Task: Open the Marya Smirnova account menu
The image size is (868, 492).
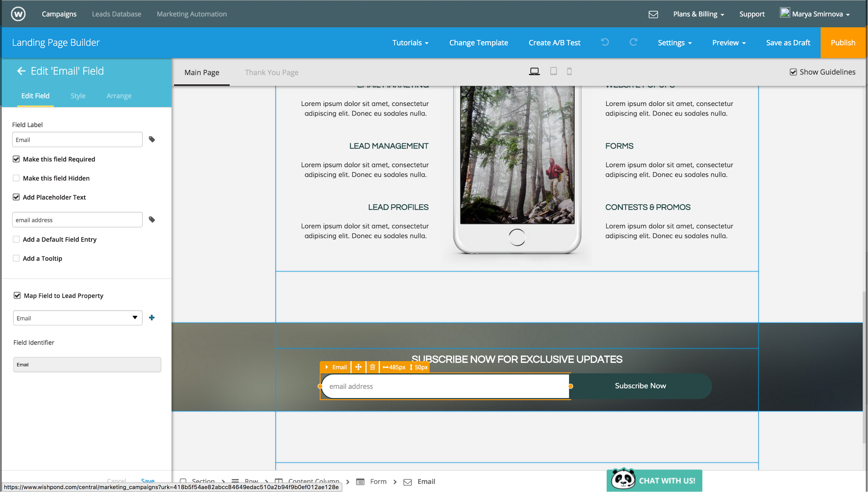Action: [820, 14]
